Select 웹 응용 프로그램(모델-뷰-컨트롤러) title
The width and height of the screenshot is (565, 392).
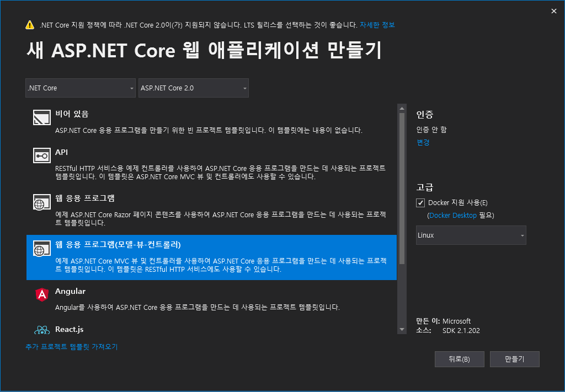pyautogui.click(x=118, y=245)
